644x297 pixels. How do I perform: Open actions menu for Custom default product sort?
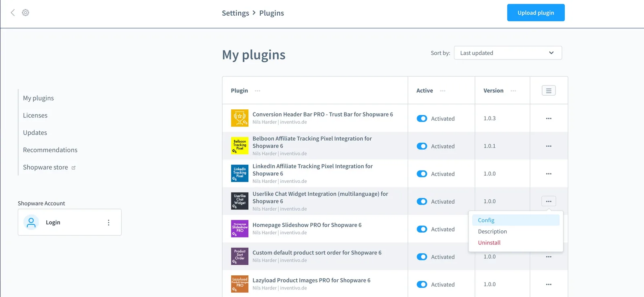(x=549, y=257)
